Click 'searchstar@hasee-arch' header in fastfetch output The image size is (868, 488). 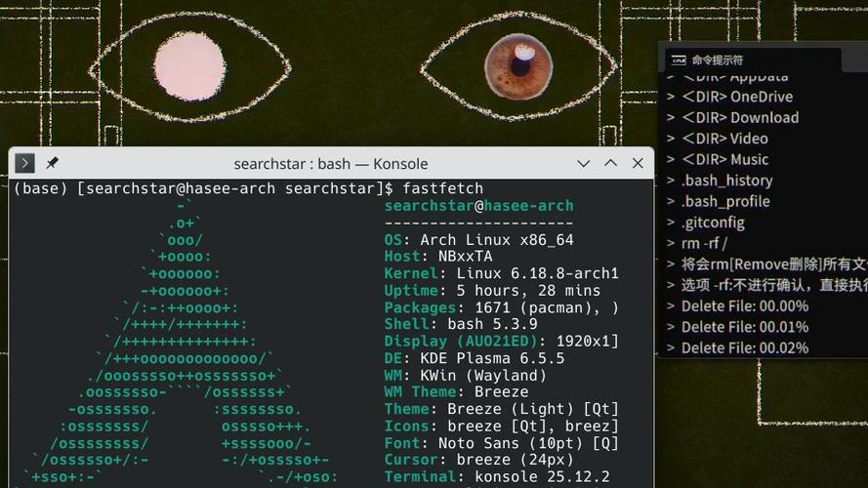[x=478, y=206]
